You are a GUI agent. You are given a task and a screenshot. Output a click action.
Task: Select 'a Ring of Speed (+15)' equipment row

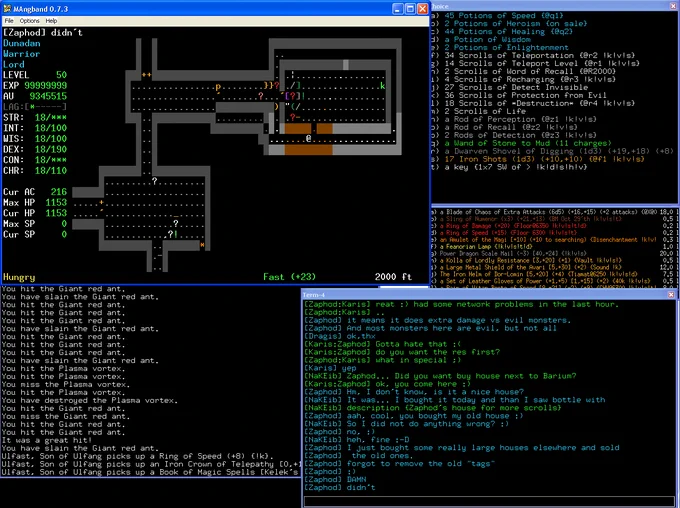(553, 233)
